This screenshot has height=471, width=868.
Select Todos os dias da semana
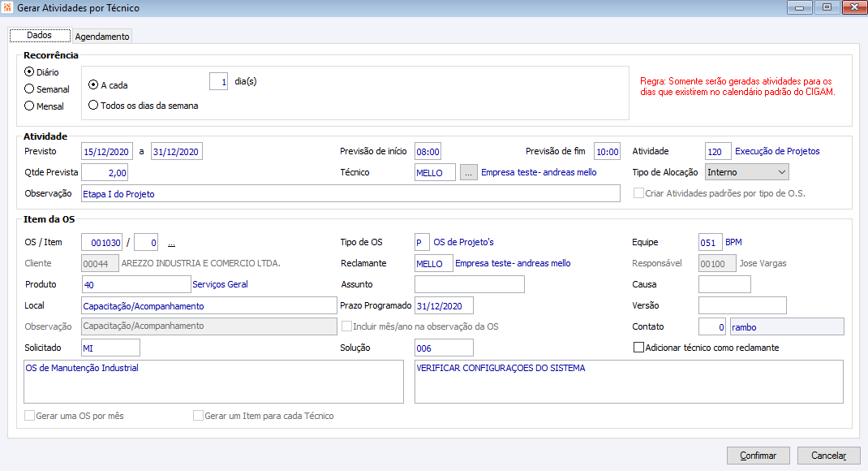coord(94,105)
